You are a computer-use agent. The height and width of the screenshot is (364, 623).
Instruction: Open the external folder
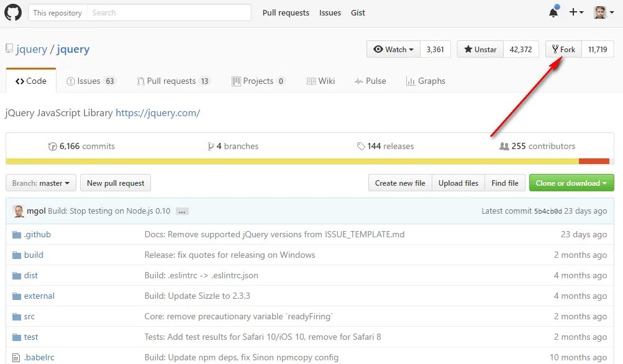39,296
